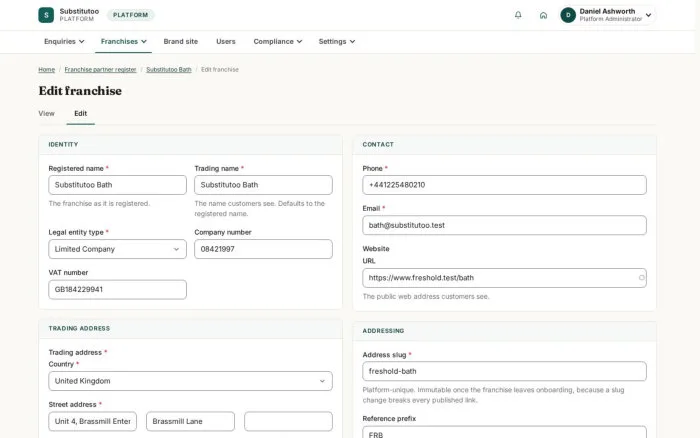This screenshot has height=438, width=700.
Task: Go to the Brand site menu item
Action: (180, 42)
